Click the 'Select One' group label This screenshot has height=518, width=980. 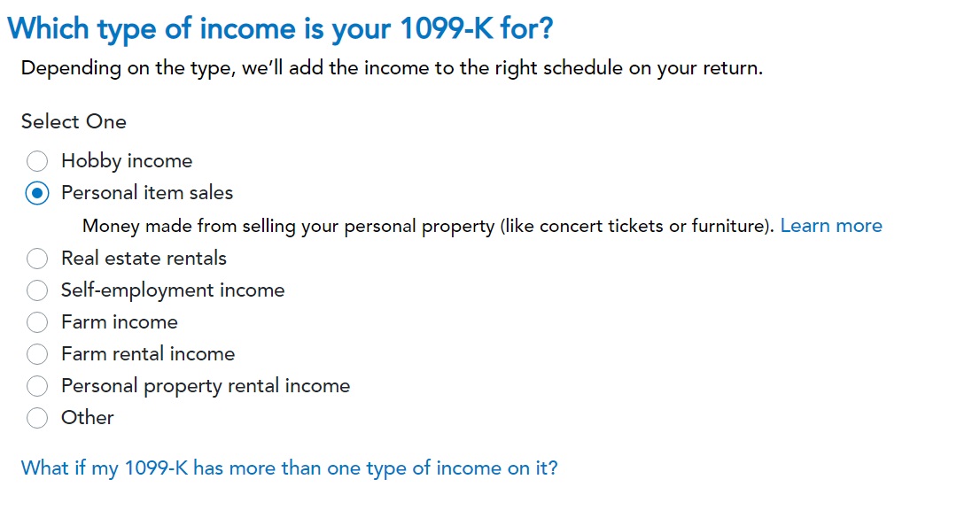tap(74, 121)
